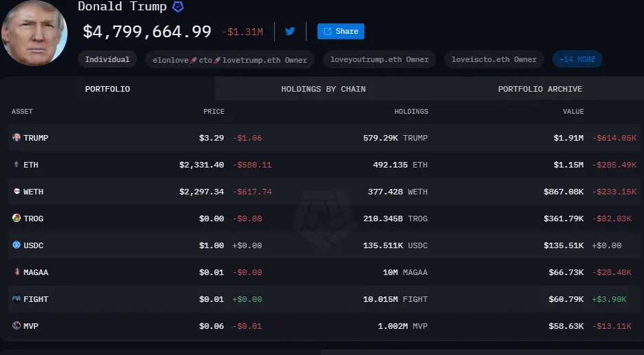Click the MVP token icon
Screen dimensions: 644x355
click(x=17, y=325)
